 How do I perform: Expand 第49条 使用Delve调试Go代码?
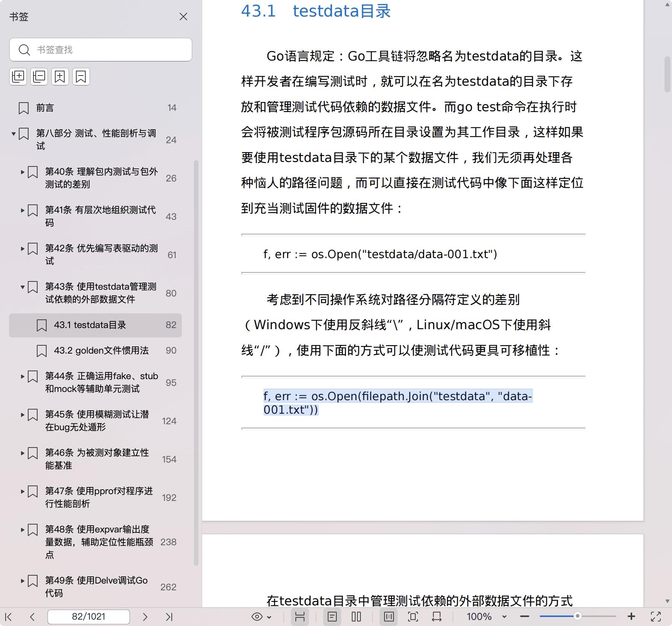click(x=23, y=581)
